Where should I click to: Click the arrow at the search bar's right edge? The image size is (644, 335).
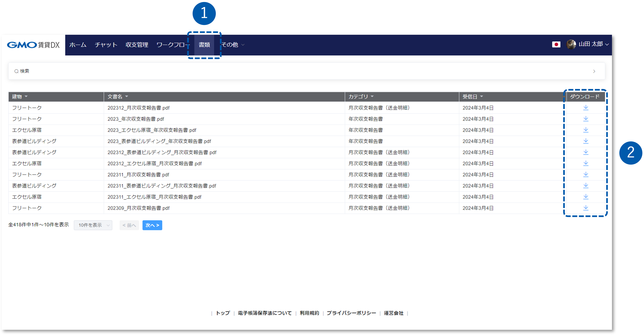tap(594, 71)
